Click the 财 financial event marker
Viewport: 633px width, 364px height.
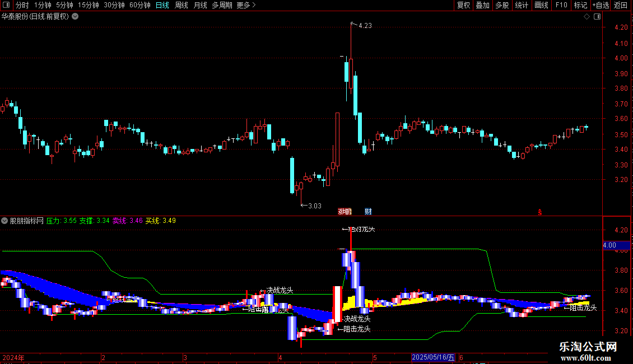[368, 212]
